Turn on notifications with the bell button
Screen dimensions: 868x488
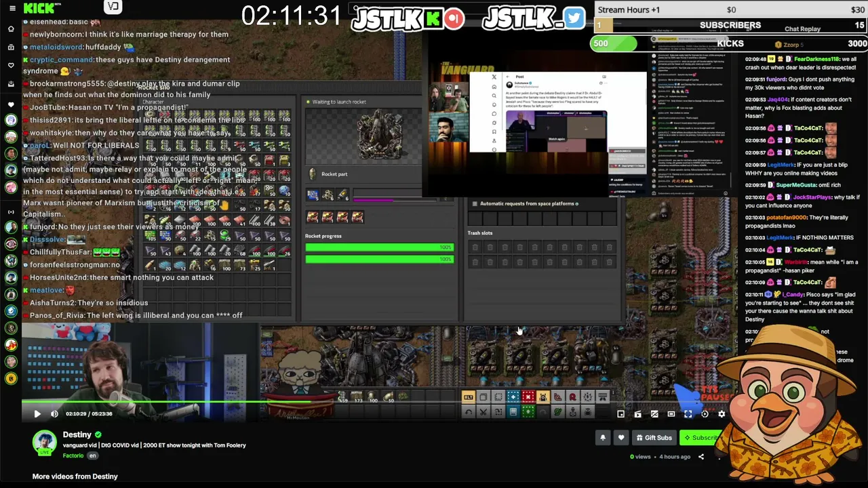pos(603,438)
